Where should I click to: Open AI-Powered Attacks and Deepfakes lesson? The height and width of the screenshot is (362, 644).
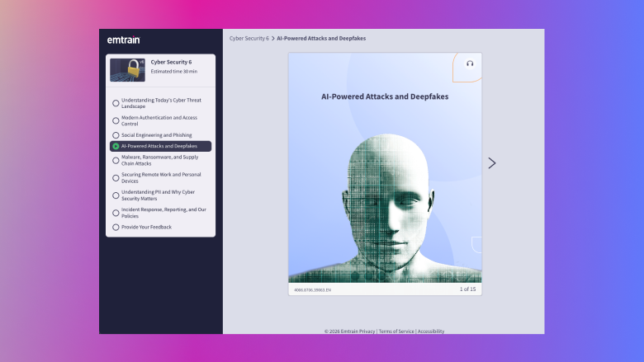click(x=161, y=146)
